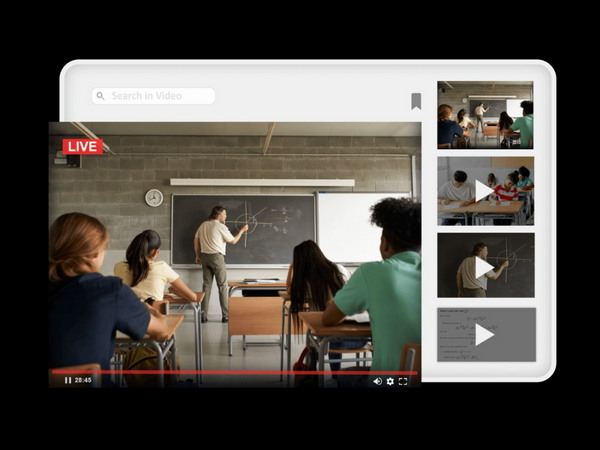Click the 28:45 timestamp
The width and height of the screenshot is (600, 450).
coord(83,381)
